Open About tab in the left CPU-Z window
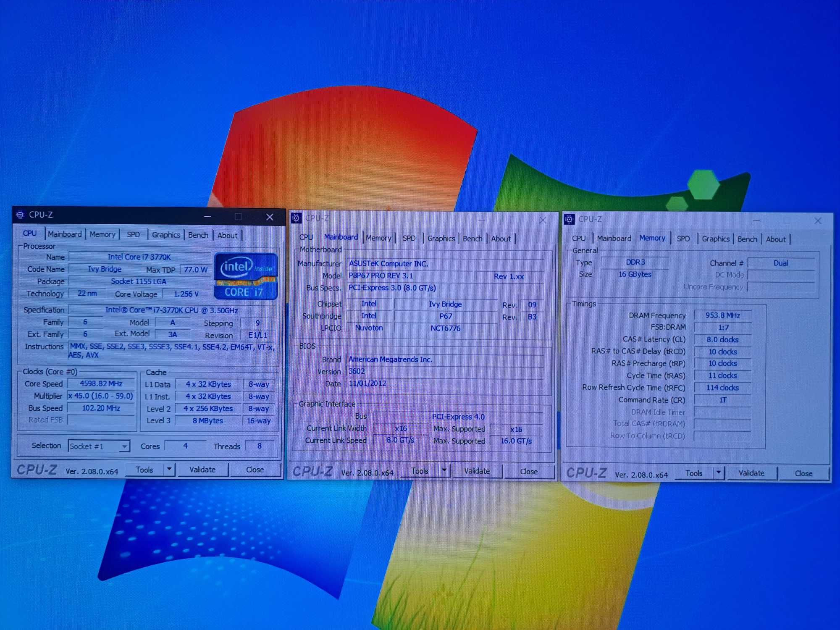Image resolution: width=840 pixels, height=630 pixels. tap(227, 236)
